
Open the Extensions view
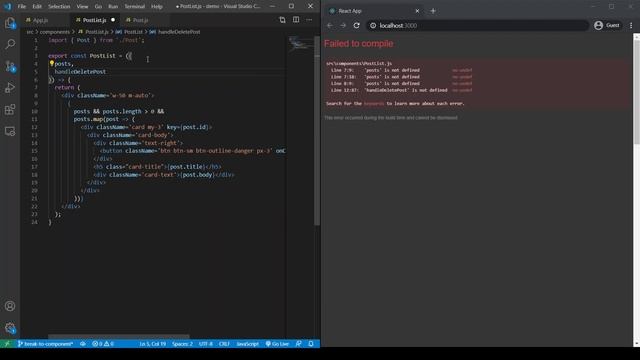pos(10,109)
